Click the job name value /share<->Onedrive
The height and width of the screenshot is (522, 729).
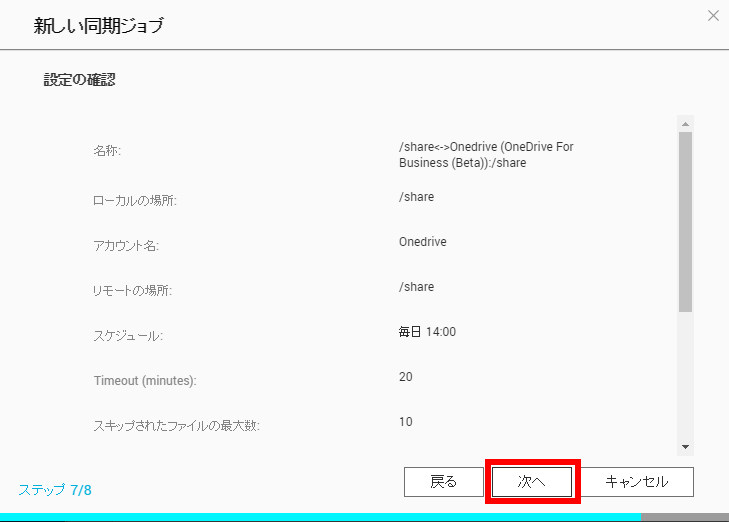(x=486, y=155)
